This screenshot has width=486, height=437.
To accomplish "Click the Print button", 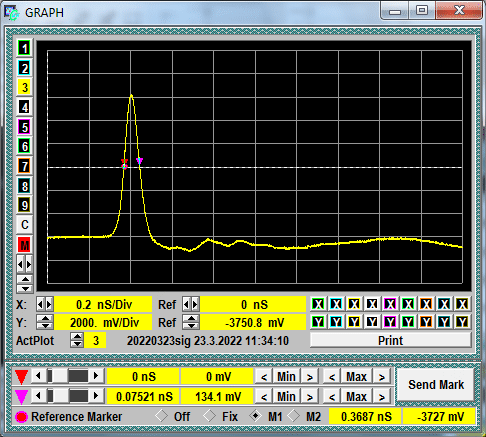I will pos(390,340).
